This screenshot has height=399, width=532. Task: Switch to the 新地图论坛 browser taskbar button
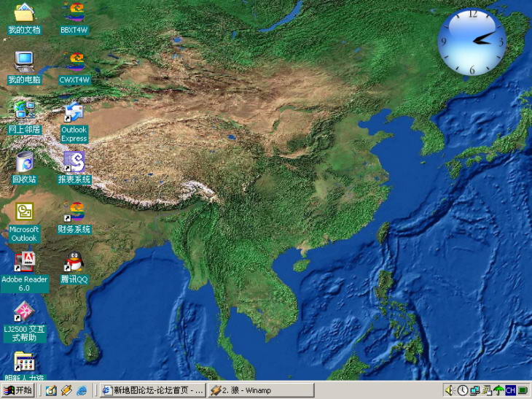point(152,390)
